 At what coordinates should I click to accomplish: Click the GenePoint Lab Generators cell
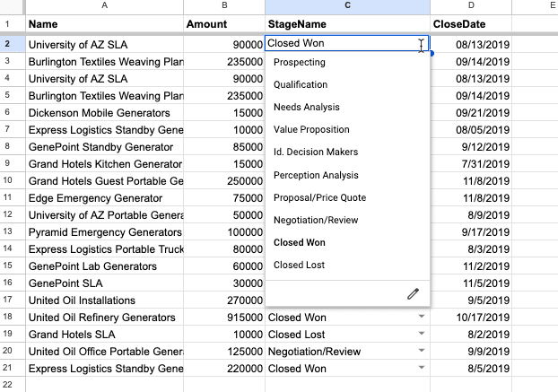click(104, 266)
